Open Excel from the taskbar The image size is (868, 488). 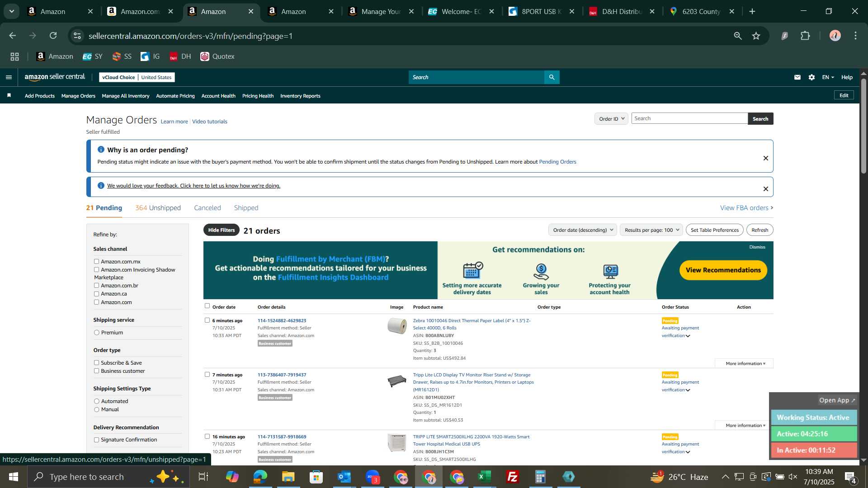(485, 477)
